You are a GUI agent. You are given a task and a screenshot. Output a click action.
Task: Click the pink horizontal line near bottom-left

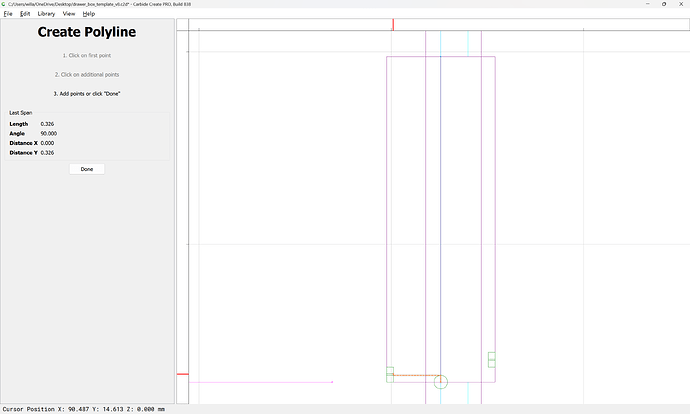260,382
